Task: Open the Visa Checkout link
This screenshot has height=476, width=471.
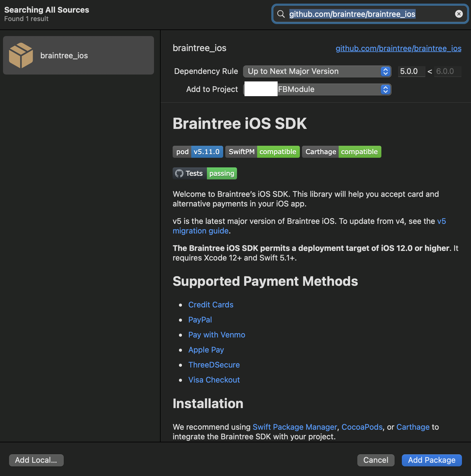Action: coord(214,380)
